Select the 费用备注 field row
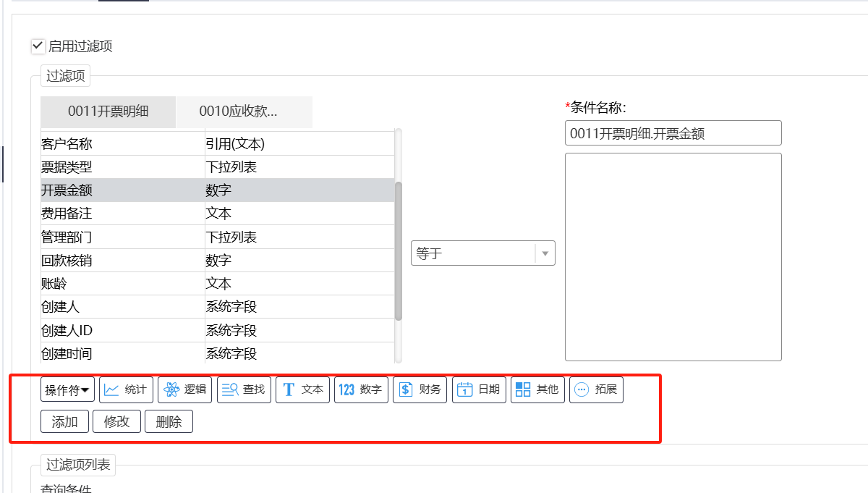 217,214
